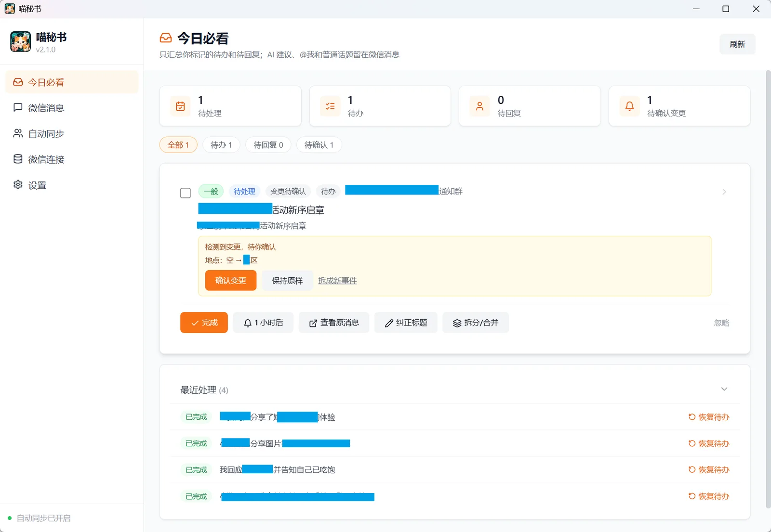
Task: Restore the 体验 sharing row with 恢复待办
Action: point(709,417)
